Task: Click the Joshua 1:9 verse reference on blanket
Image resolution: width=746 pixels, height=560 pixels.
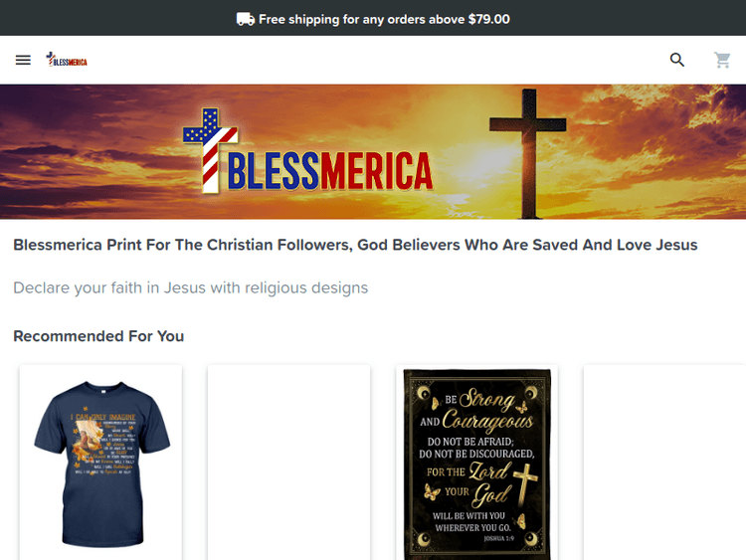Action: 498,538
